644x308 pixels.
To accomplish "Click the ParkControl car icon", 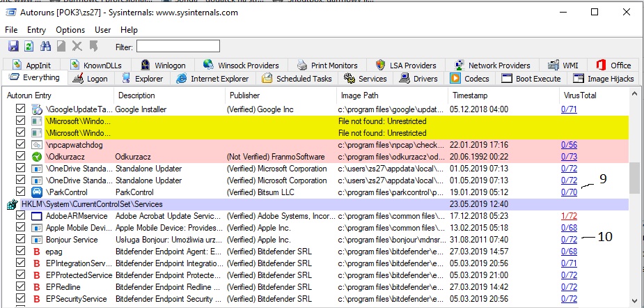I will coord(37,192).
